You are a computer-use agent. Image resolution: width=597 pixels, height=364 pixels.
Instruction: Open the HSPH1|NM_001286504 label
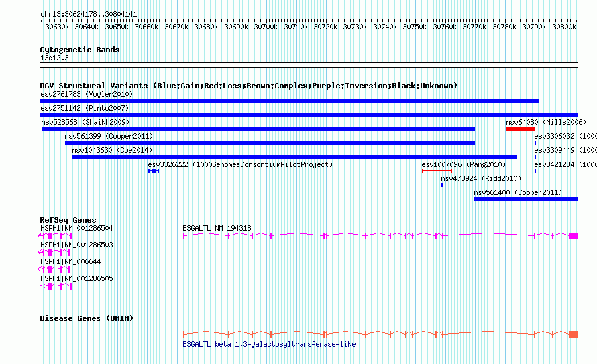click(x=76, y=228)
